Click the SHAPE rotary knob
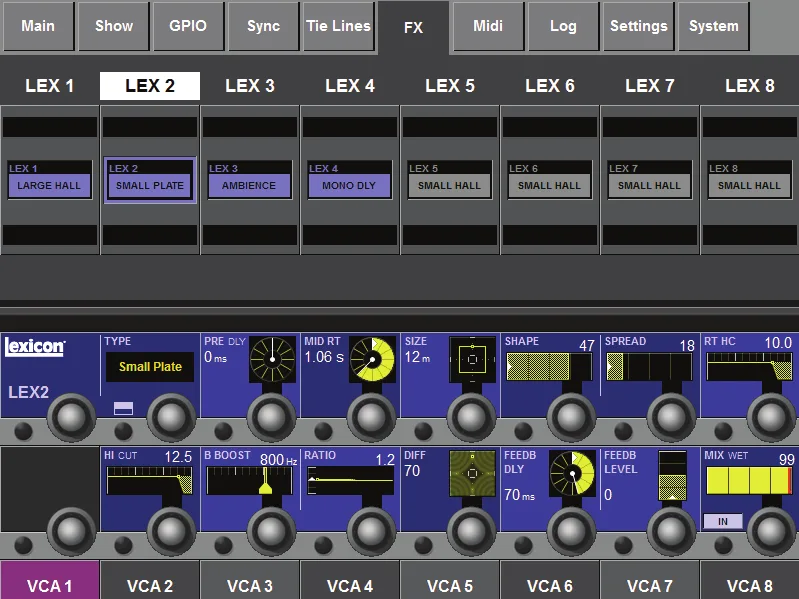The image size is (799, 599). tap(571, 417)
